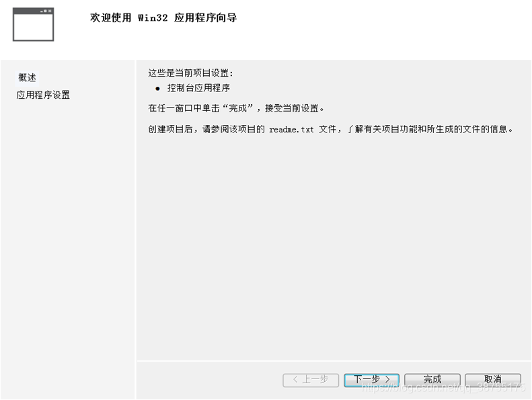Screen dimensions: 532x400
Task: Click the 这些是当前项目设置 text
Action: coord(191,73)
